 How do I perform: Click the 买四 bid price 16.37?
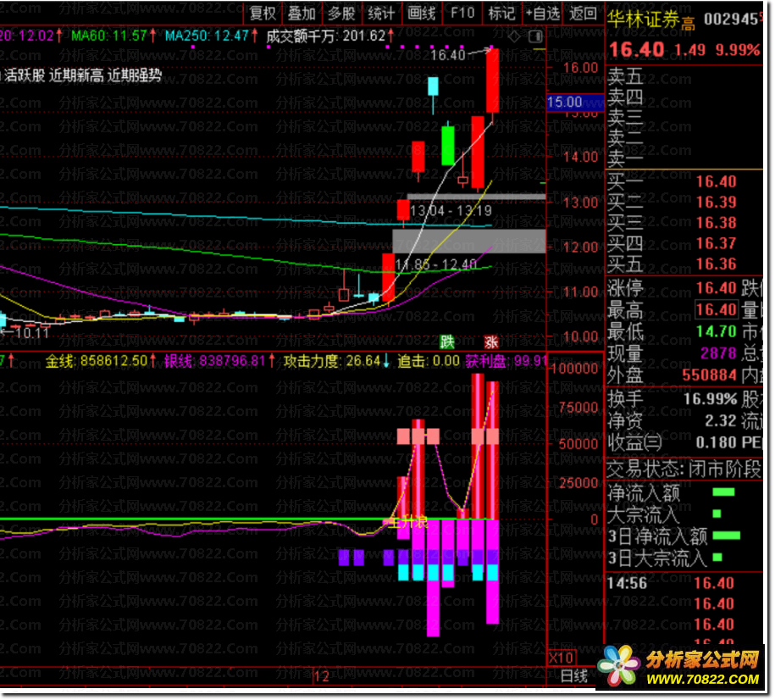(717, 243)
